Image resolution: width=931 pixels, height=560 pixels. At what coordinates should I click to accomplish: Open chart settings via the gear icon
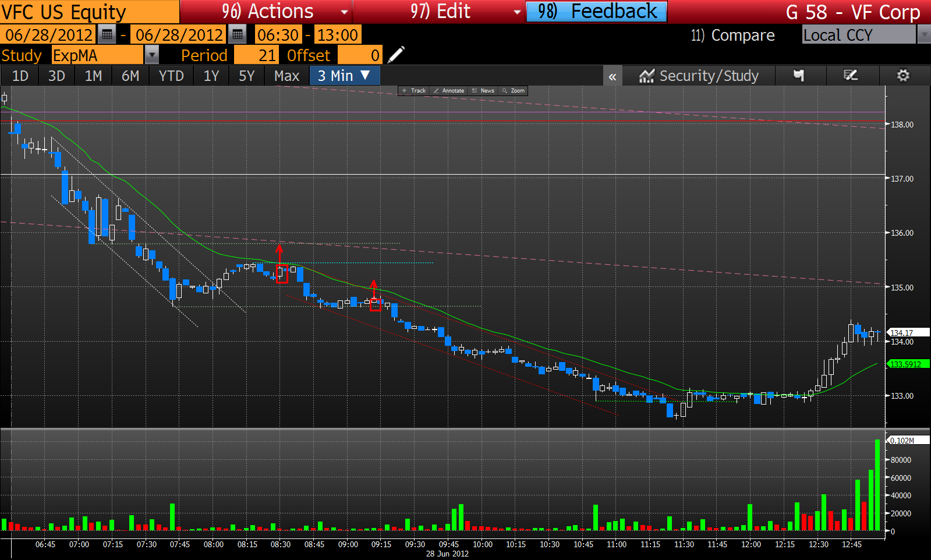pyautogui.click(x=903, y=76)
